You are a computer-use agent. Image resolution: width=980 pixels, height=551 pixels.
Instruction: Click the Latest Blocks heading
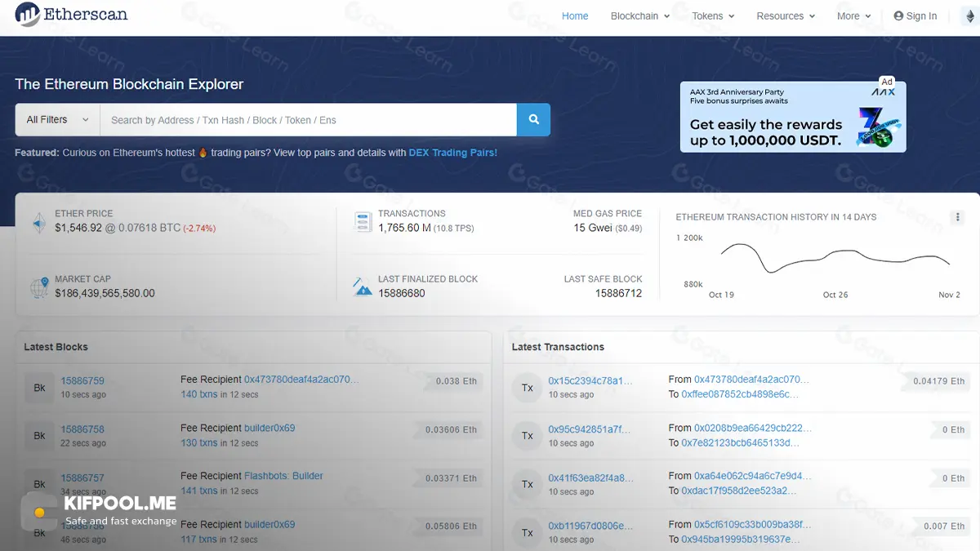pos(56,347)
